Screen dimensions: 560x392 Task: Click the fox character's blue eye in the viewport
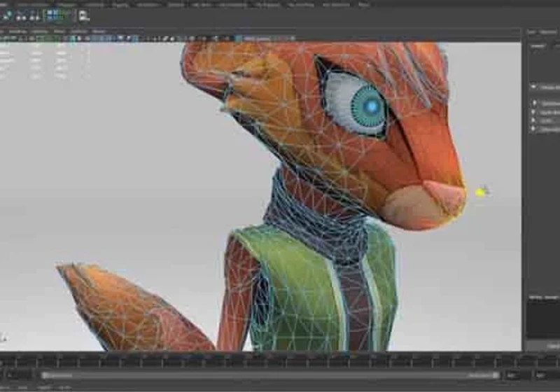(370, 106)
